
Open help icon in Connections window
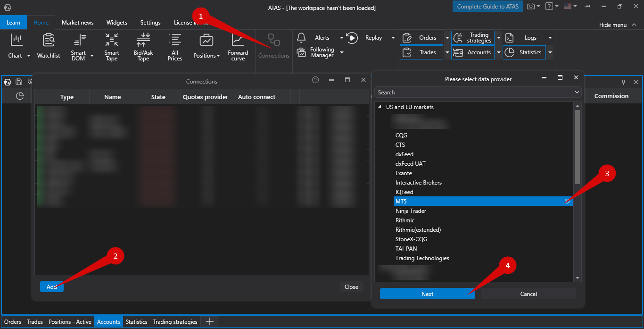(x=315, y=80)
